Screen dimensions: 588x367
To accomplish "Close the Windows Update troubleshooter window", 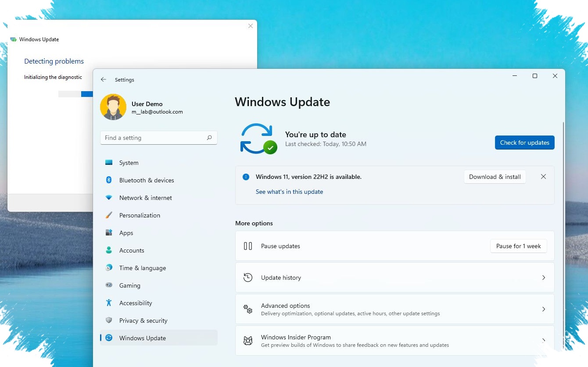I will click(251, 26).
